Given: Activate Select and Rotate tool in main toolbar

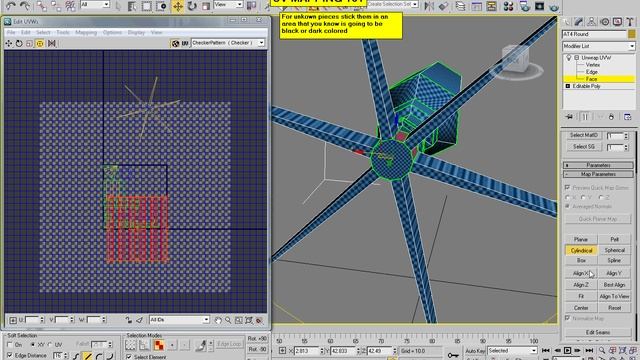Looking at the screenshot, I should [x=192, y=6].
